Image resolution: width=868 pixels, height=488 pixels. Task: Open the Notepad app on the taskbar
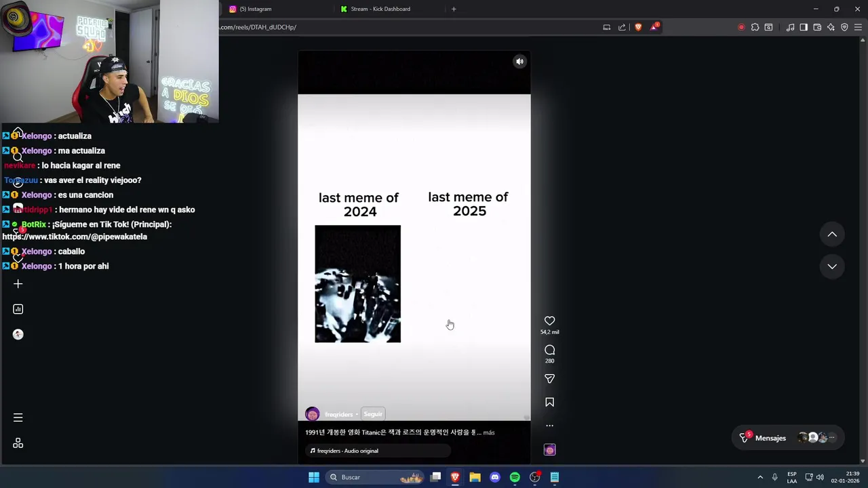pos(555,477)
